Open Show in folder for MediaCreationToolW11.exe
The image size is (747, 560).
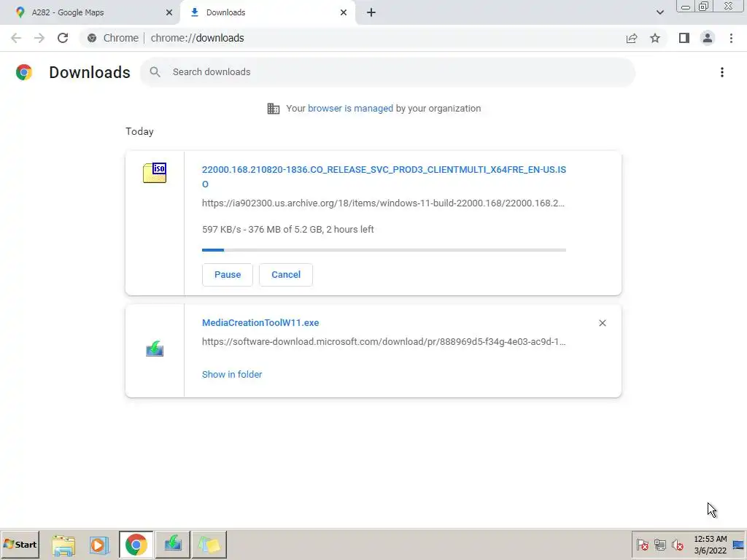[232, 374]
